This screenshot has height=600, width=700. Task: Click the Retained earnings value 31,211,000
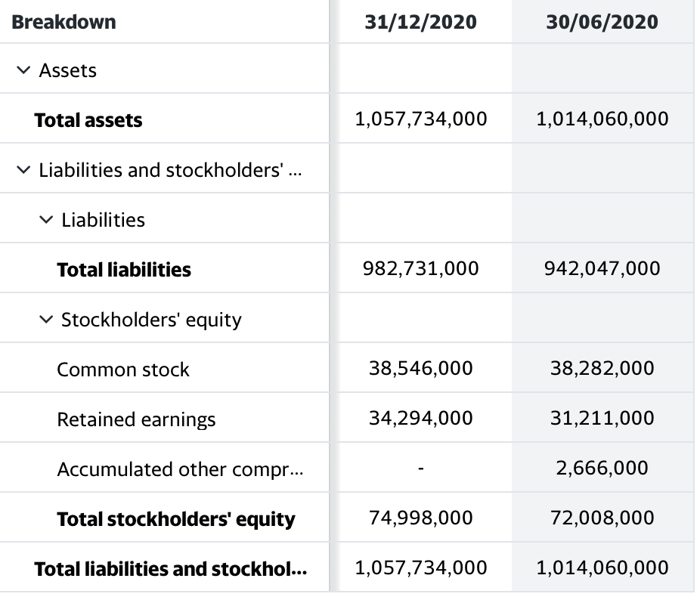pos(602,418)
